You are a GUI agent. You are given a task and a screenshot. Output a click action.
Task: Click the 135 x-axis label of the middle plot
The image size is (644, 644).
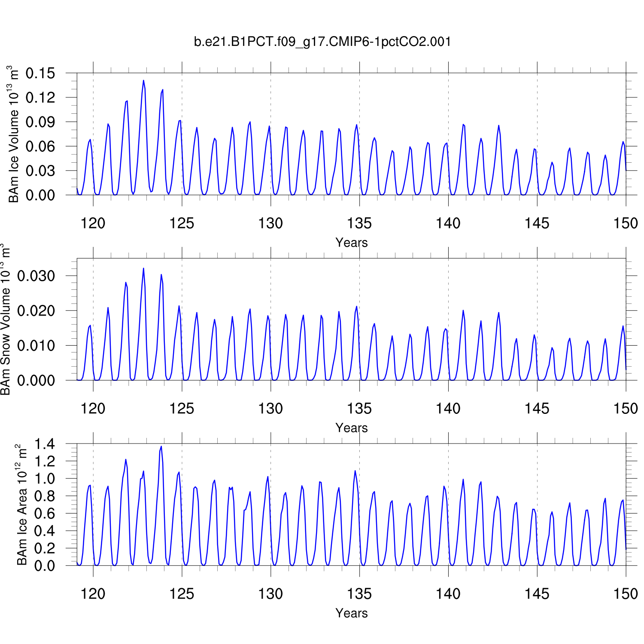click(359, 409)
